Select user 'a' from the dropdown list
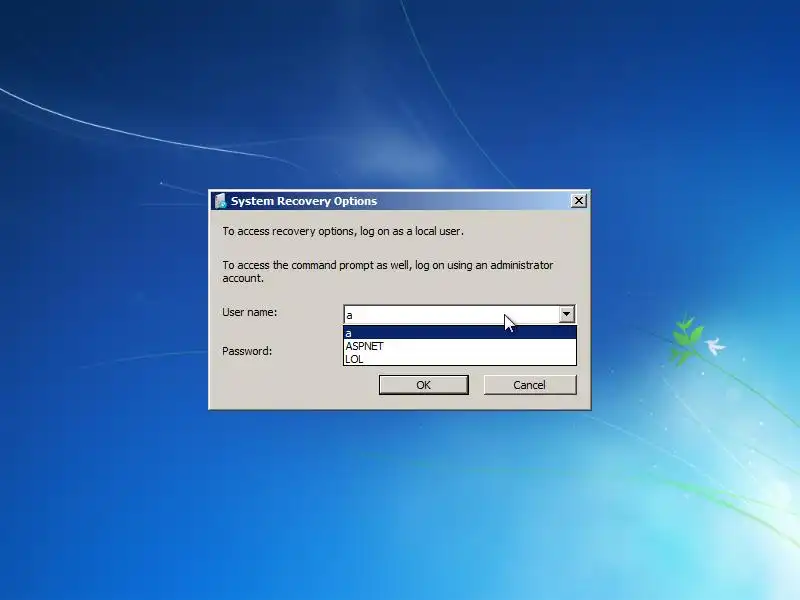Viewport: 800px width, 600px height. [460, 333]
